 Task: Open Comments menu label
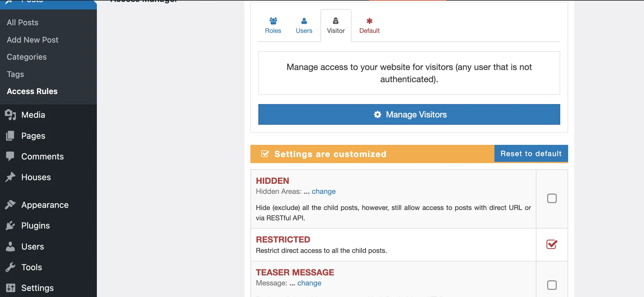coord(43,156)
